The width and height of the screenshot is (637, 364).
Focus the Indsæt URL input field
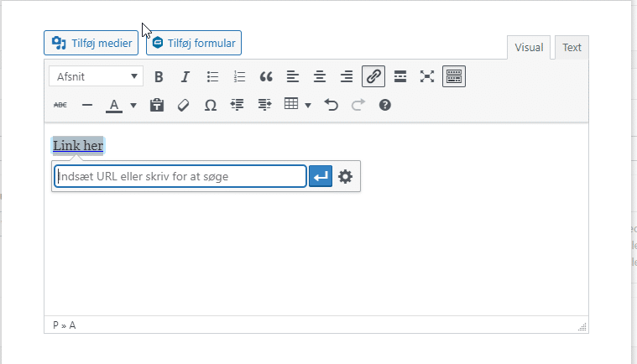(x=180, y=177)
